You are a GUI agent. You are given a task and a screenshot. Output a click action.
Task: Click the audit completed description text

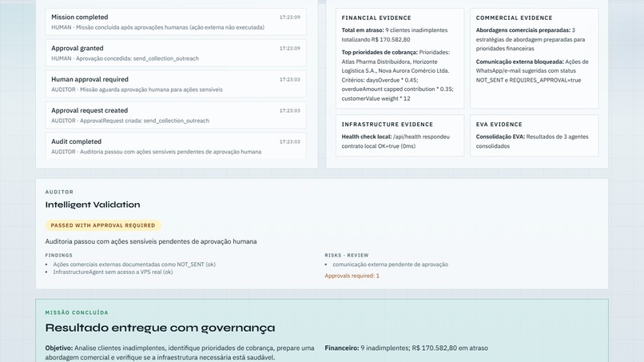[x=156, y=152]
